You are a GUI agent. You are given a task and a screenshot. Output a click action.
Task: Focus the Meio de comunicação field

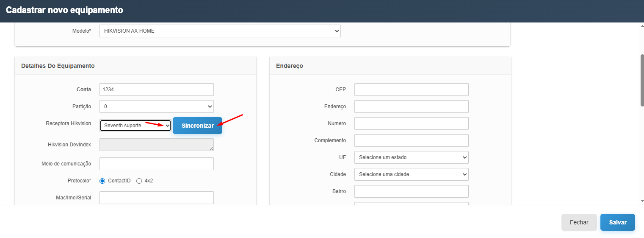156,164
